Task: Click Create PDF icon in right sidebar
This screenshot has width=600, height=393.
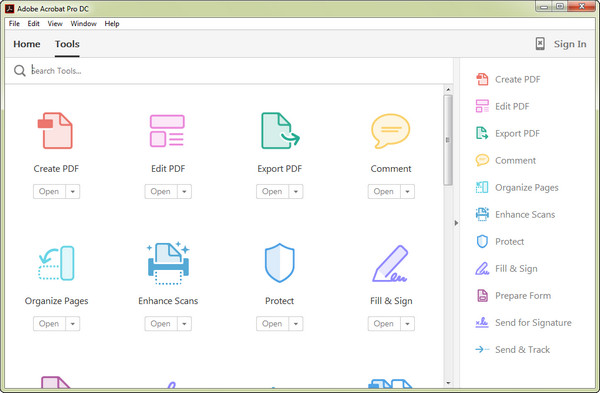Action: pos(482,79)
